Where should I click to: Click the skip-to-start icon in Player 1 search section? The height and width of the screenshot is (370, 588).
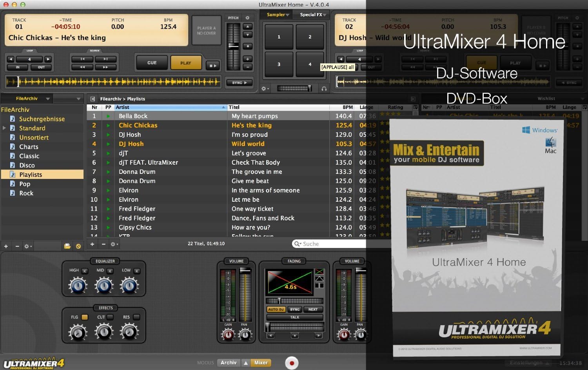pos(82,59)
